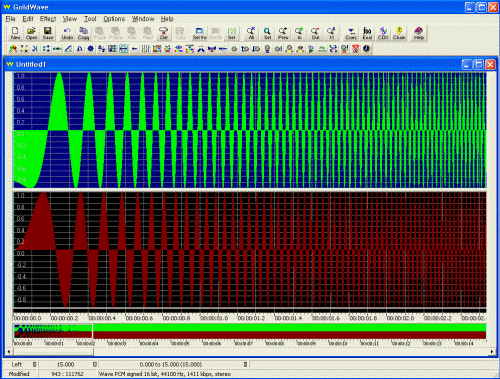Open the View menu
Screen dimensions: 500x379
[70, 19]
